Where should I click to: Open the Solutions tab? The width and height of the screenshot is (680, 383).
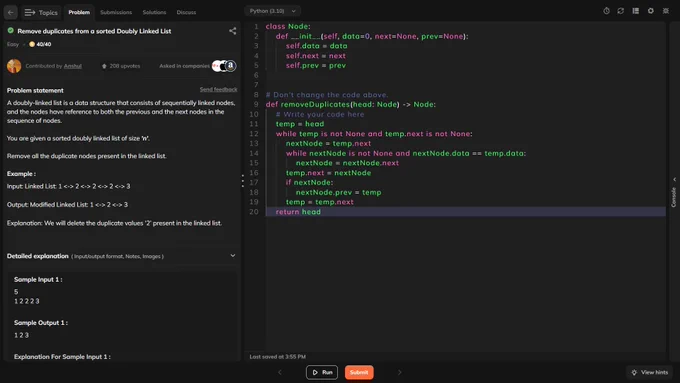click(x=154, y=12)
